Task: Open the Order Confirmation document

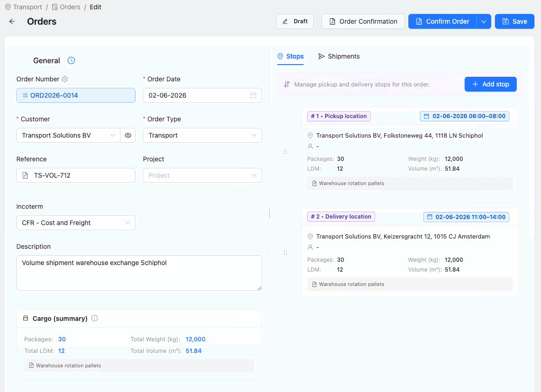Action: click(x=363, y=21)
